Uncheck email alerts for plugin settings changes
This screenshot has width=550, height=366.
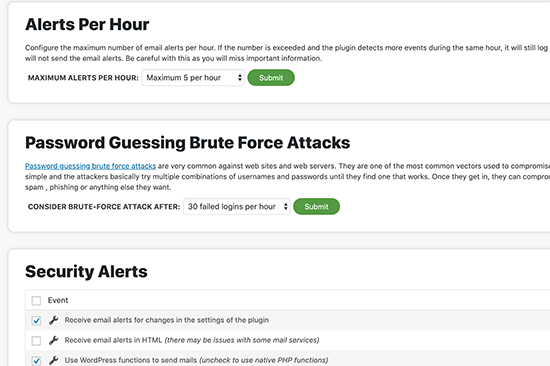(36, 320)
